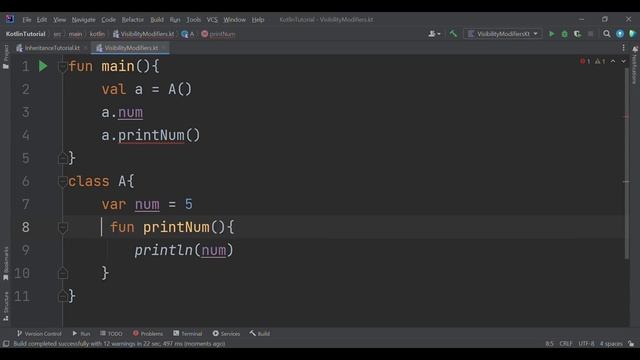The width and height of the screenshot is (640, 360).
Task: Run the VisibilityModifiersKt configuration with the toolbar play button
Action: [x=551, y=34]
